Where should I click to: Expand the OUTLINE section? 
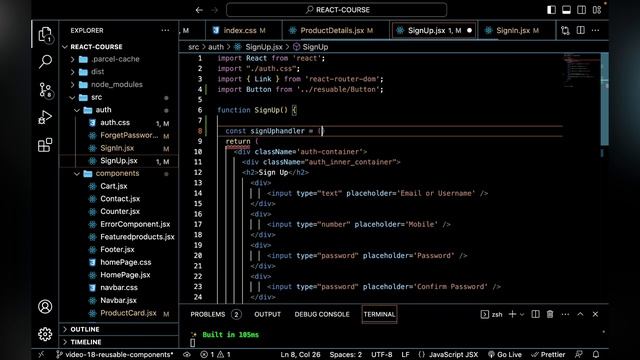pos(85,329)
